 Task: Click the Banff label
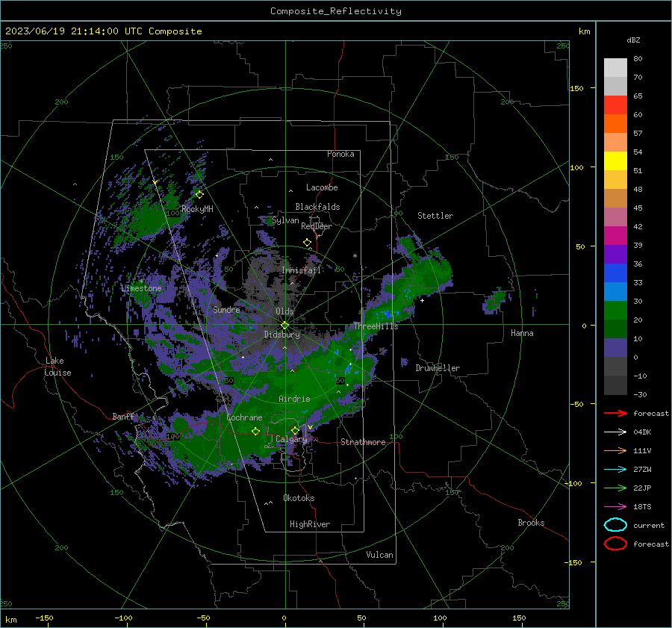(123, 417)
